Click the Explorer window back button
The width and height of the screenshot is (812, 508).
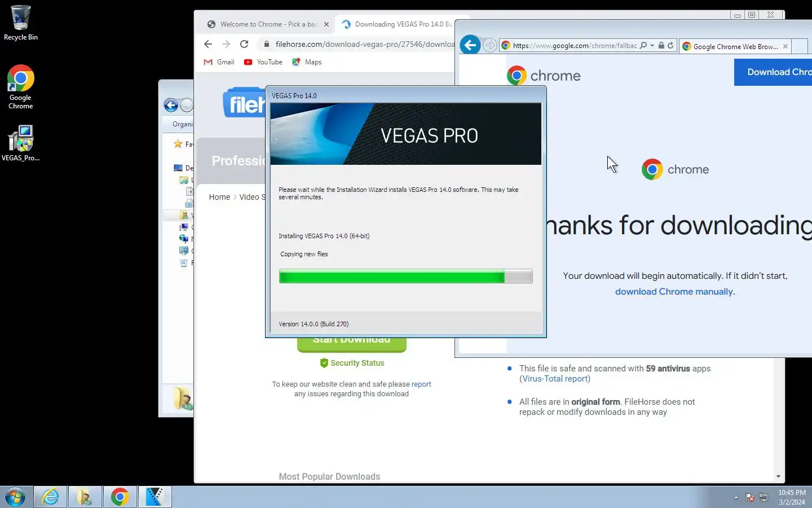tap(171, 105)
